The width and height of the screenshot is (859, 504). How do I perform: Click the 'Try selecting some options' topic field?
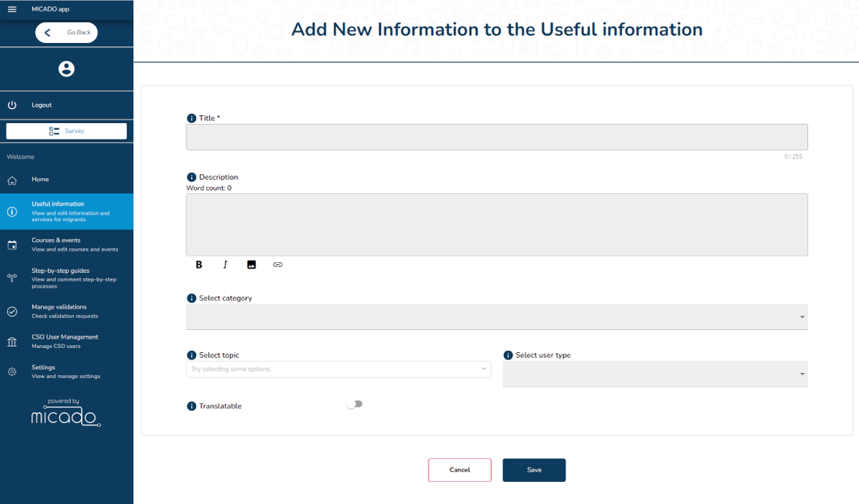339,369
